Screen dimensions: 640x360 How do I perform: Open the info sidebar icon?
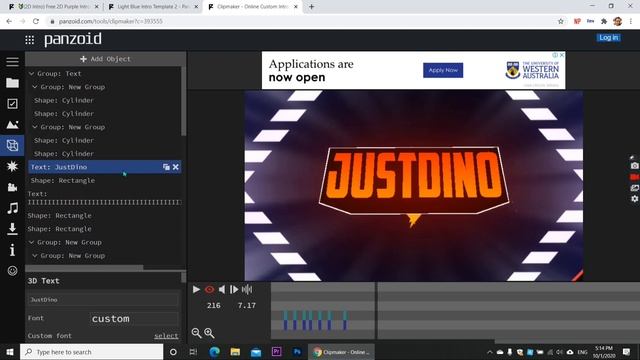(x=12, y=250)
